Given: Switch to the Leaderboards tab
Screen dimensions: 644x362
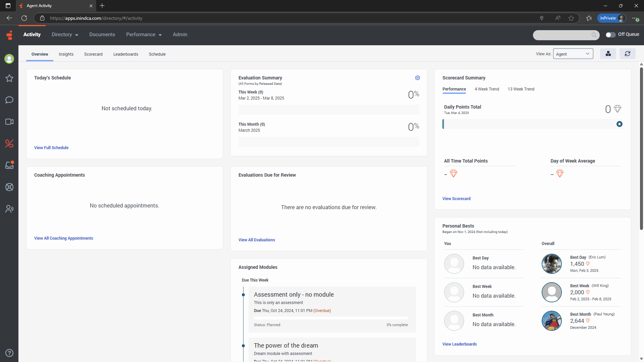Looking at the screenshot, I should point(125,54).
